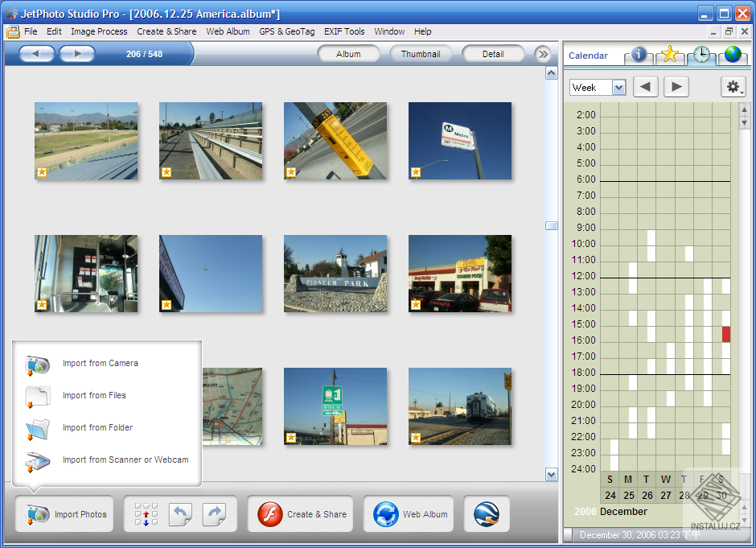Choose Import from Scanner or Webcam
This screenshot has height=548, width=756.
125,460
